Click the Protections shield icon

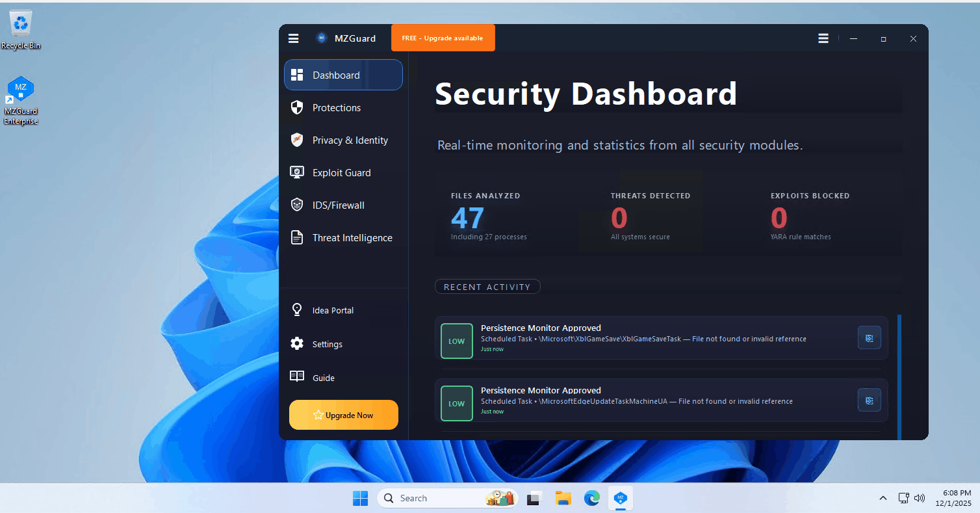click(297, 107)
